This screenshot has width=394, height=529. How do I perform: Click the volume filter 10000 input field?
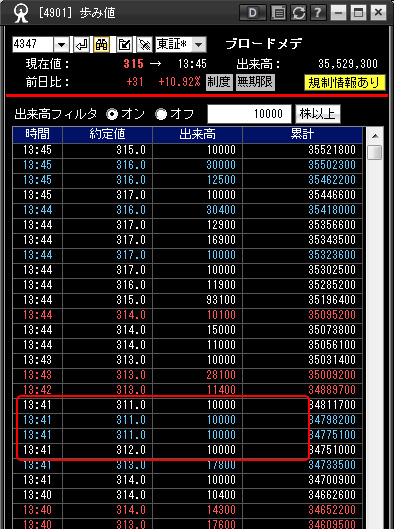(x=249, y=114)
